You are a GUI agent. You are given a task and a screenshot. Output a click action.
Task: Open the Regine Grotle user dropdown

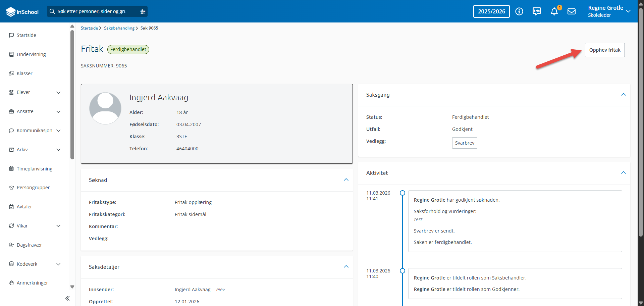click(609, 11)
